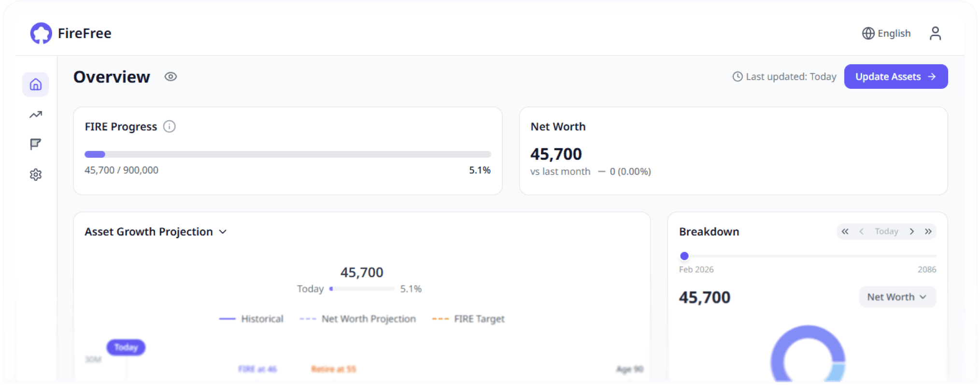Open the Net Worth breakdown dropdown
The width and height of the screenshot is (980, 385).
897,297
